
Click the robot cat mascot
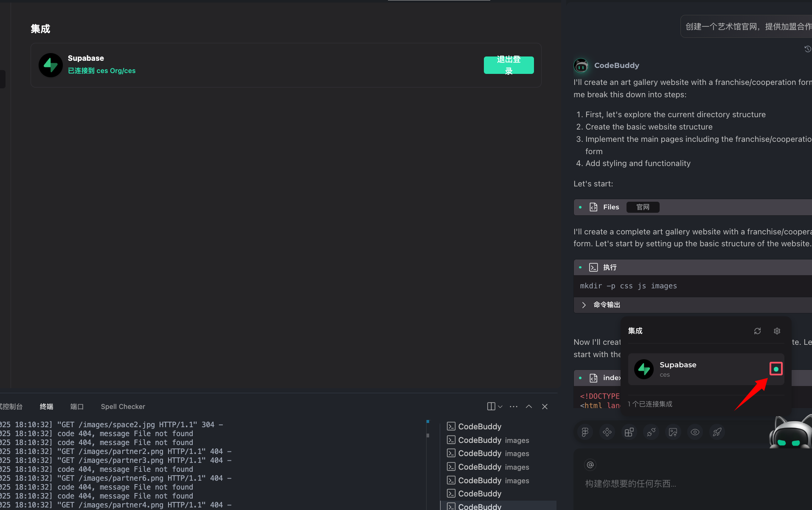(x=791, y=432)
